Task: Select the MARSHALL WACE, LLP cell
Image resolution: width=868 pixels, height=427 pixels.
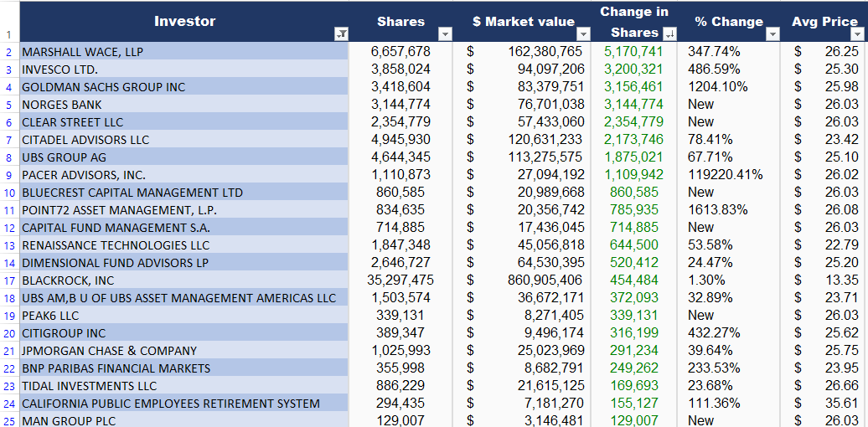Action: click(x=184, y=52)
